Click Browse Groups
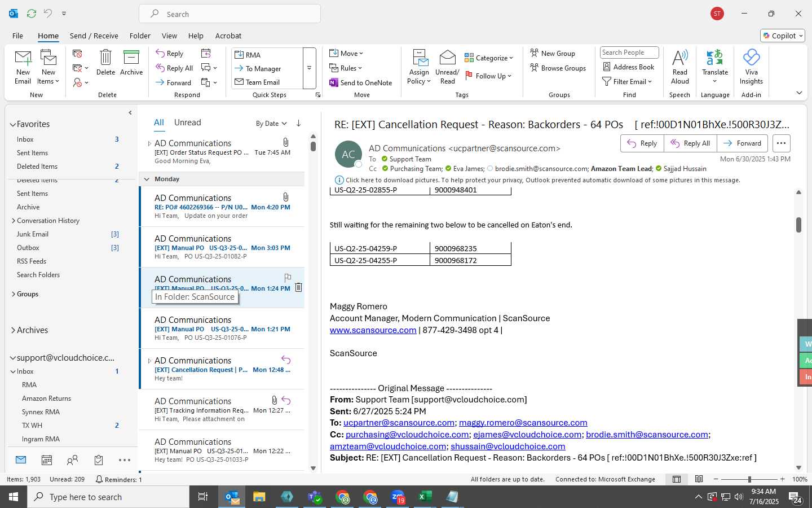812x508 pixels. [558, 68]
